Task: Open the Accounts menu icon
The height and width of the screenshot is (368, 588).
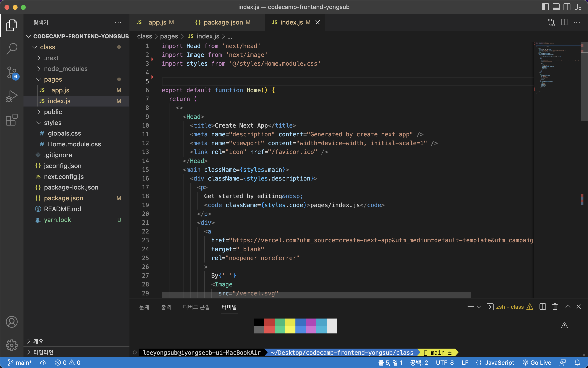Action: tap(11, 322)
